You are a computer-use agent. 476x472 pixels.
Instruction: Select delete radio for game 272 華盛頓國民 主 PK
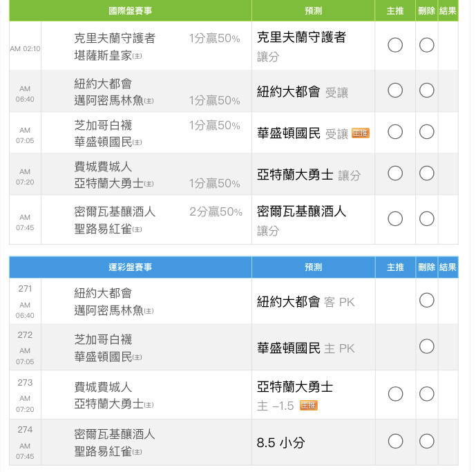coord(426,346)
